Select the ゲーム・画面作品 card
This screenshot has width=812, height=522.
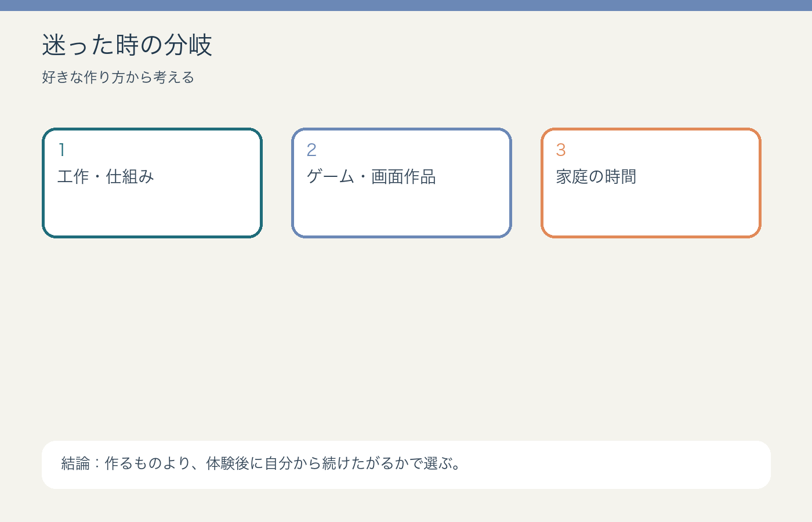[x=401, y=183]
